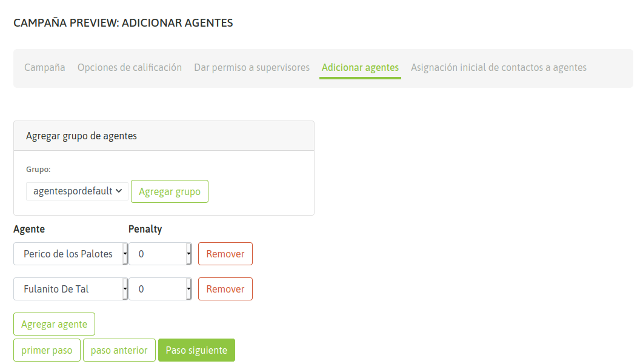Click the Agregar grupo de agentes panel header
This screenshot has height=364, width=643.
(x=81, y=136)
